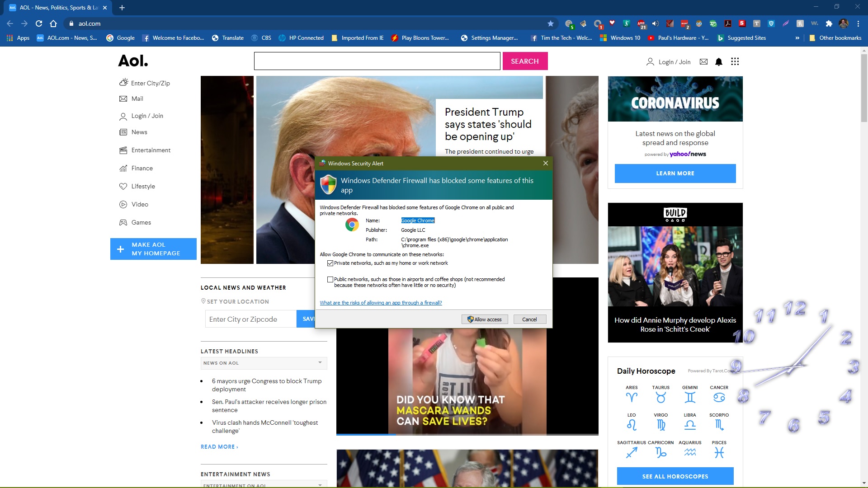Viewport: 868px width, 488px height.
Task: Select the Aquarius horoscope sign
Action: [690, 449]
